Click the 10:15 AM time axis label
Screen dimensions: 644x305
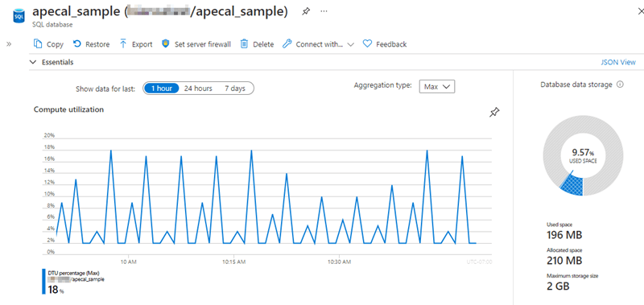(234, 262)
